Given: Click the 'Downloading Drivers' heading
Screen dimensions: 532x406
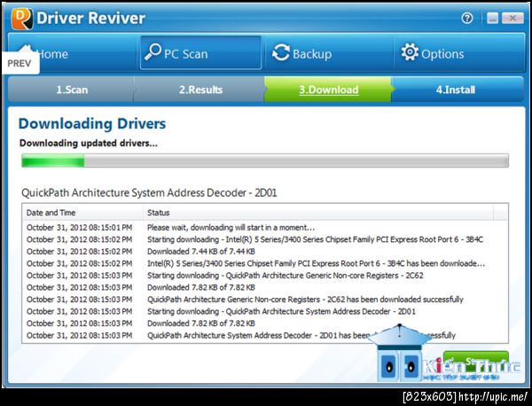Looking at the screenshot, I should pyautogui.click(x=92, y=124).
